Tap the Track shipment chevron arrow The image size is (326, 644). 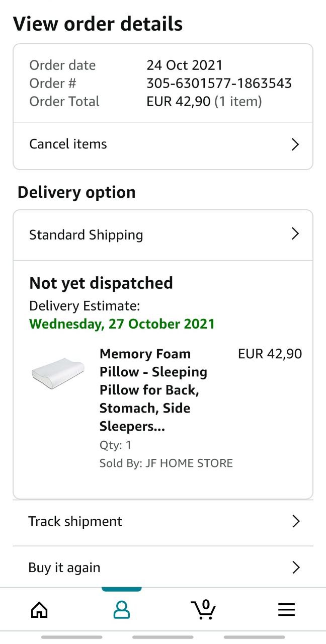[296, 521]
